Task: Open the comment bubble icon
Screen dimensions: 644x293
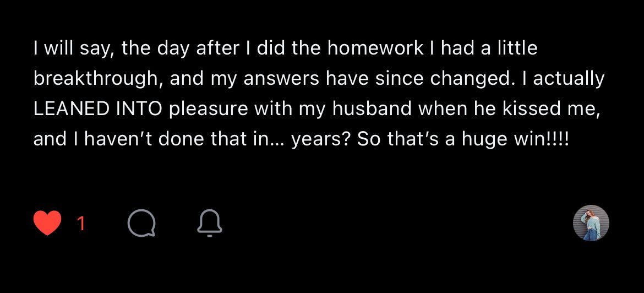Action: [141, 224]
